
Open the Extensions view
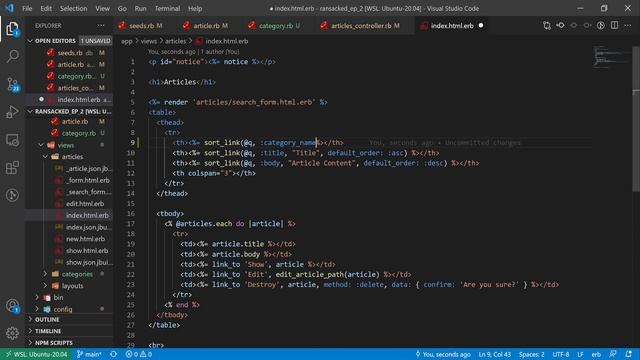click(x=12, y=167)
